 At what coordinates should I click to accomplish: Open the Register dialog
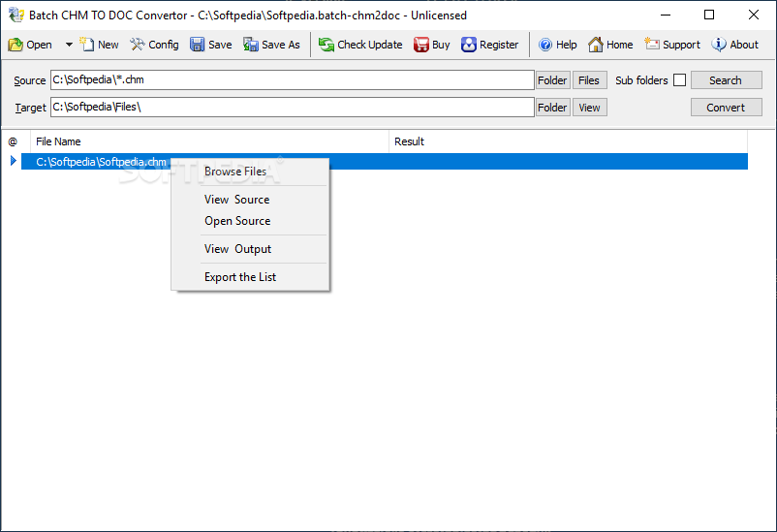click(489, 45)
